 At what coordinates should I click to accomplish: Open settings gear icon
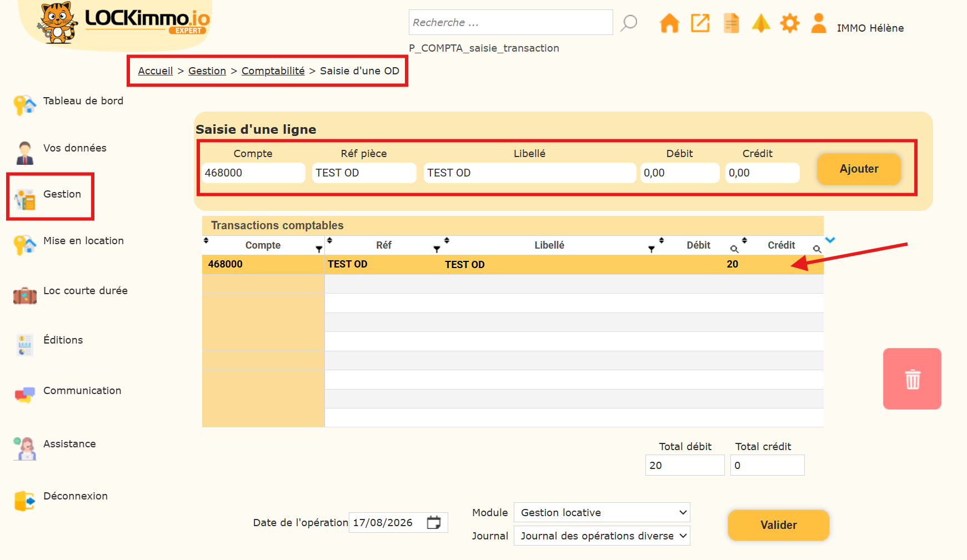[790, 23]
